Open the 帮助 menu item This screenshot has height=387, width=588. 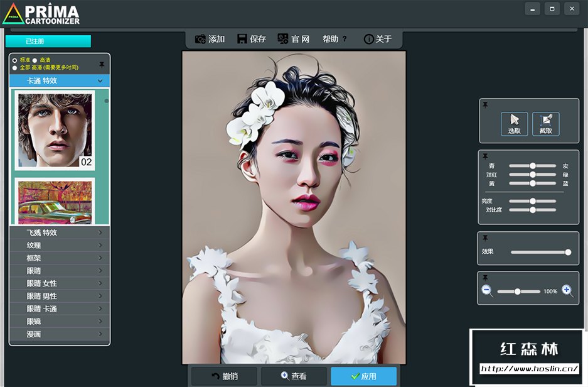334,39
